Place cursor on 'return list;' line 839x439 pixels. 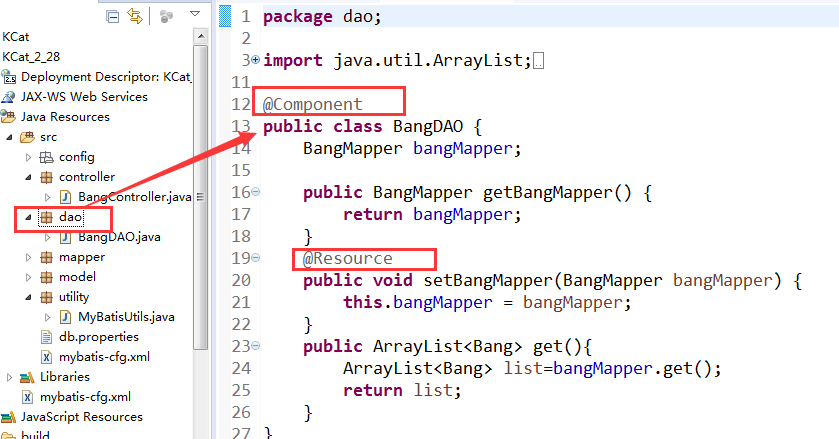tap(402, 390)
